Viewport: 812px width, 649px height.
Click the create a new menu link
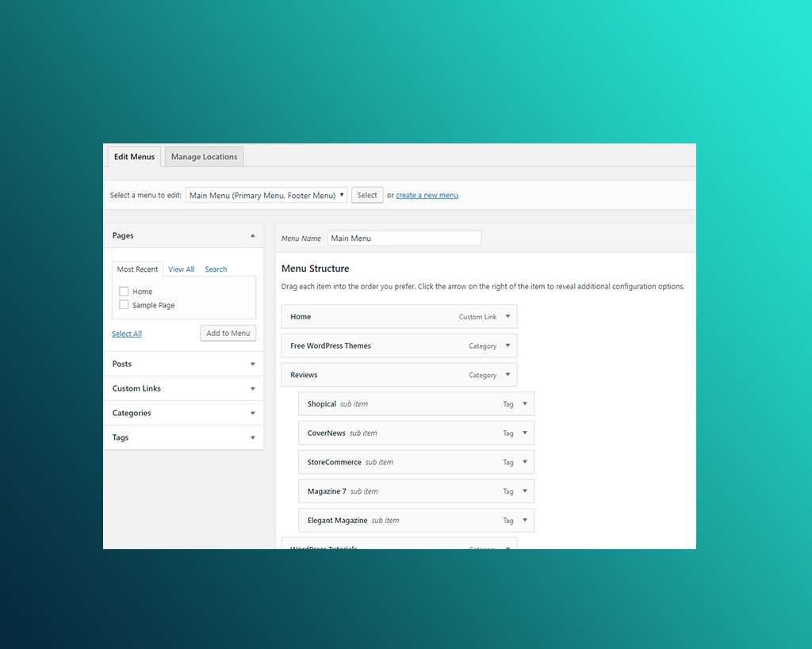click(x=427, y=194)
